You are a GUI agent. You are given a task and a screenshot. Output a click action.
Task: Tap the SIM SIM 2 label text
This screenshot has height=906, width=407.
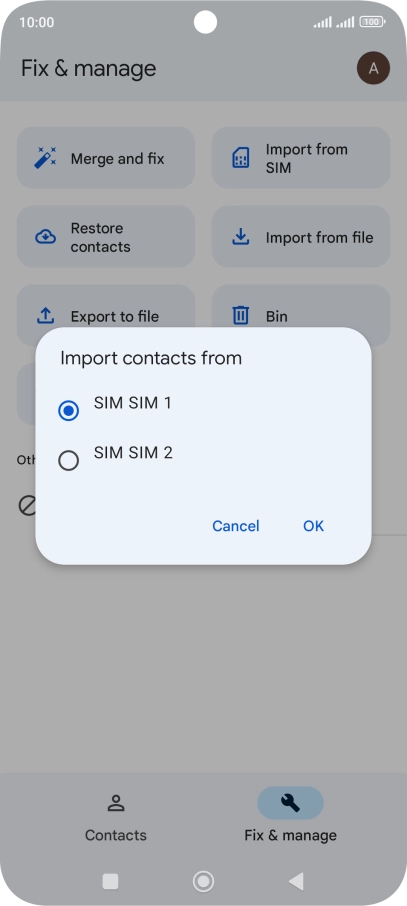(x=133, y=452)
